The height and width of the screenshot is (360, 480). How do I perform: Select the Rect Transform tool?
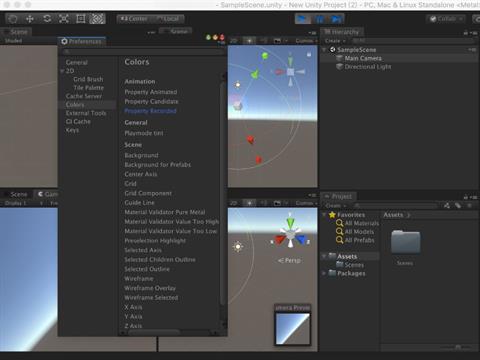tap(81, 19)
